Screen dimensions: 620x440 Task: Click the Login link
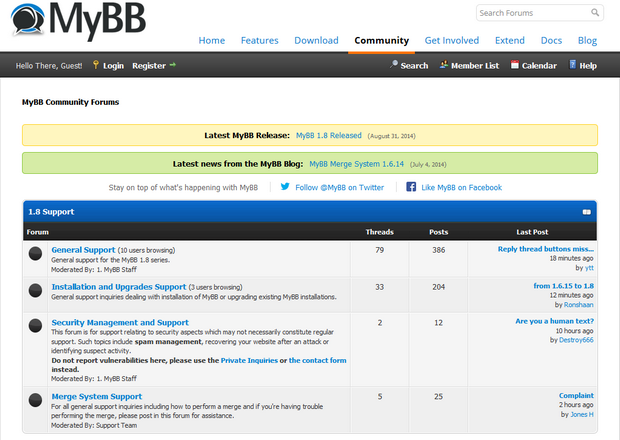(113, 66)
